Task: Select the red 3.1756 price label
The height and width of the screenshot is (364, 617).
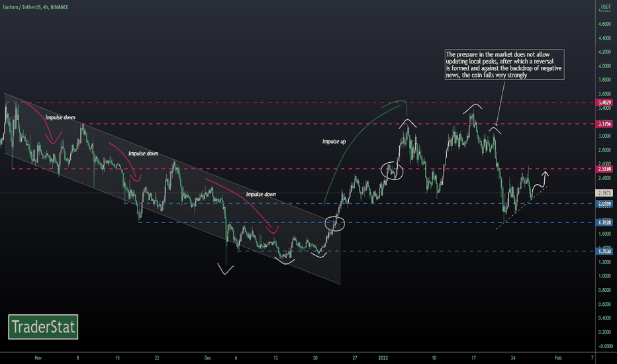Action: click(x=605, y=124)
